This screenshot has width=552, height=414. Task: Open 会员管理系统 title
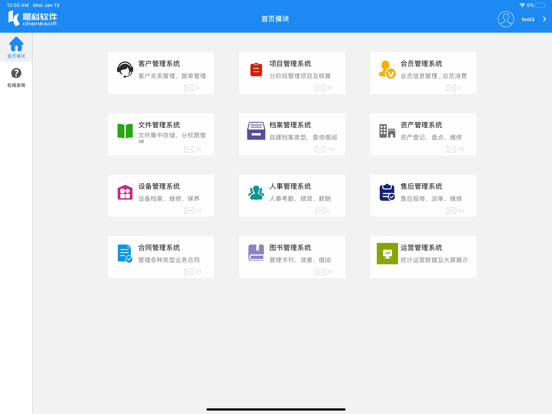(x=421, y=64)
